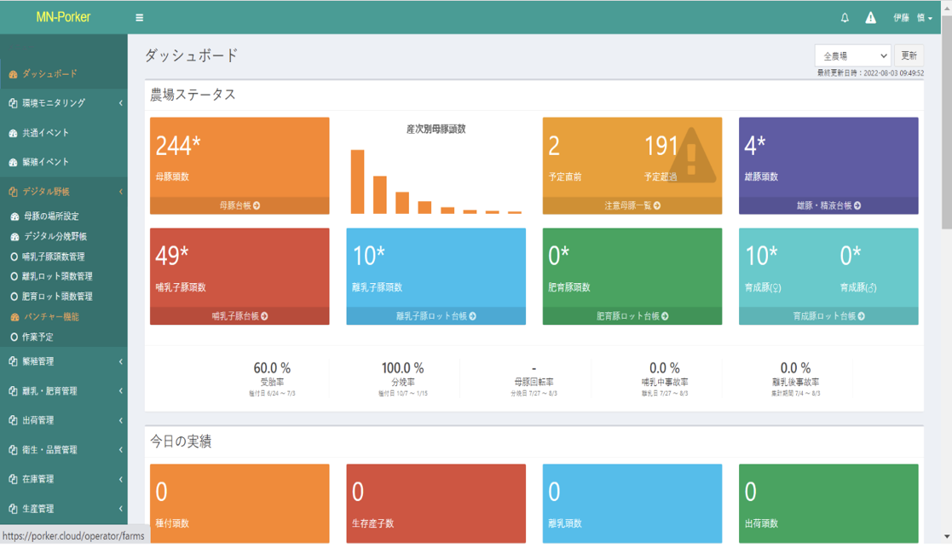Open the 育成豚ロット台帳 link
Image resolution: width=952 pixels, height=560 pixels.
(828, 316)
